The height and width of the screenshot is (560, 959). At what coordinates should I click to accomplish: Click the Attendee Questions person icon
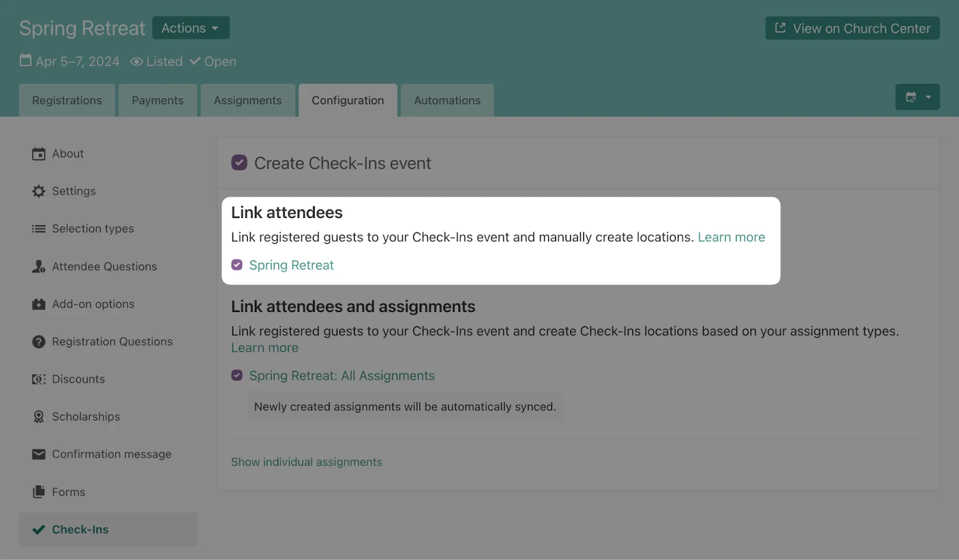(38, 267)
